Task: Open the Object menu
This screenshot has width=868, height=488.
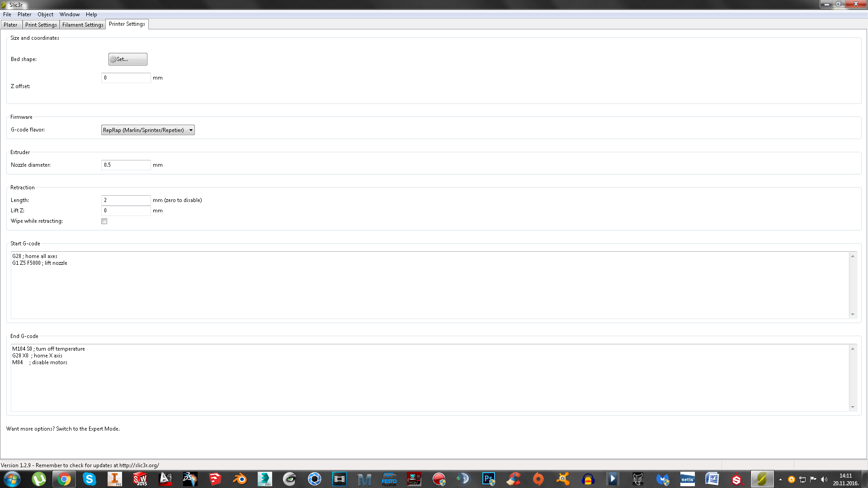Action: click(x=45, y=14)
